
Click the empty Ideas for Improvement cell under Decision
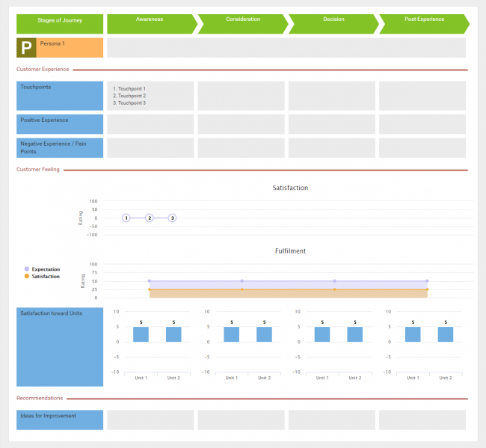(x=332, y=420)
